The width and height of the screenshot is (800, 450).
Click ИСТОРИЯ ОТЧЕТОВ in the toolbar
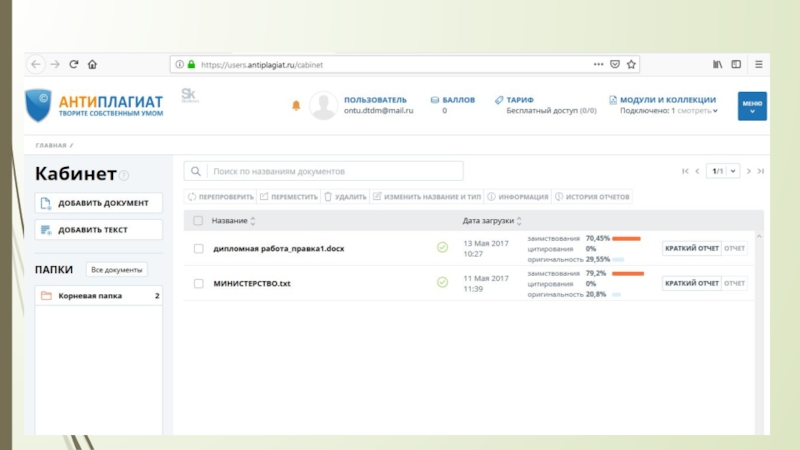click(592, 197)
